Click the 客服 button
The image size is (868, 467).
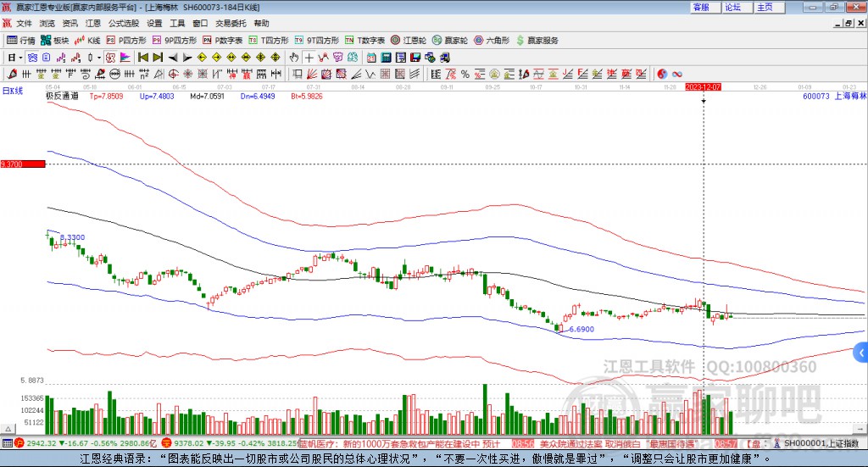pyautogui.click(x=701, y=7)
